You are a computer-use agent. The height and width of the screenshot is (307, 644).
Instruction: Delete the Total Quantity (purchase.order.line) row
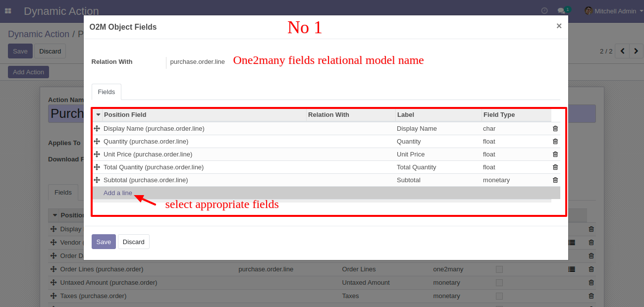tap(555, 167)
